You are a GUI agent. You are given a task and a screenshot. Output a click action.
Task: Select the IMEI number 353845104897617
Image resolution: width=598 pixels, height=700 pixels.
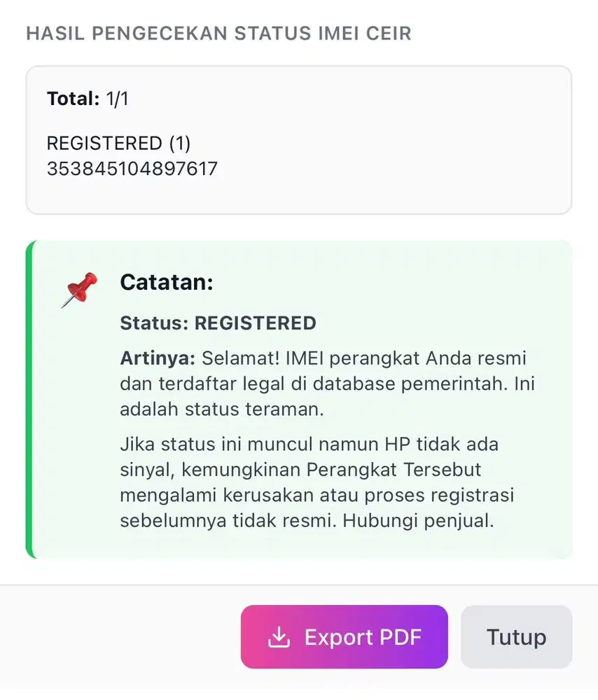pyautogui.click(x=132, y=168)
